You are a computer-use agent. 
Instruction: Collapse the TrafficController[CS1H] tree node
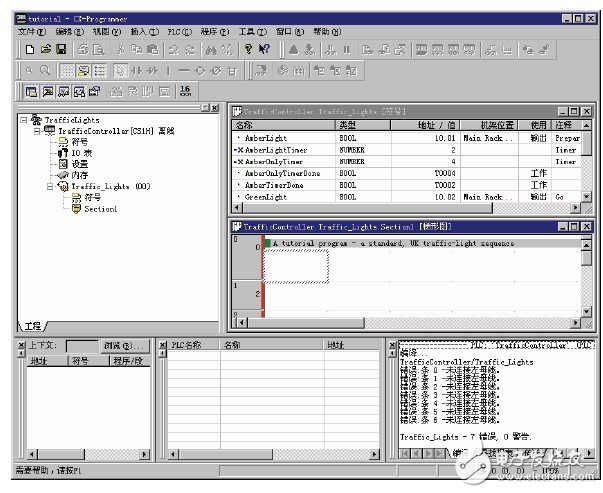(x=38, y=131)
